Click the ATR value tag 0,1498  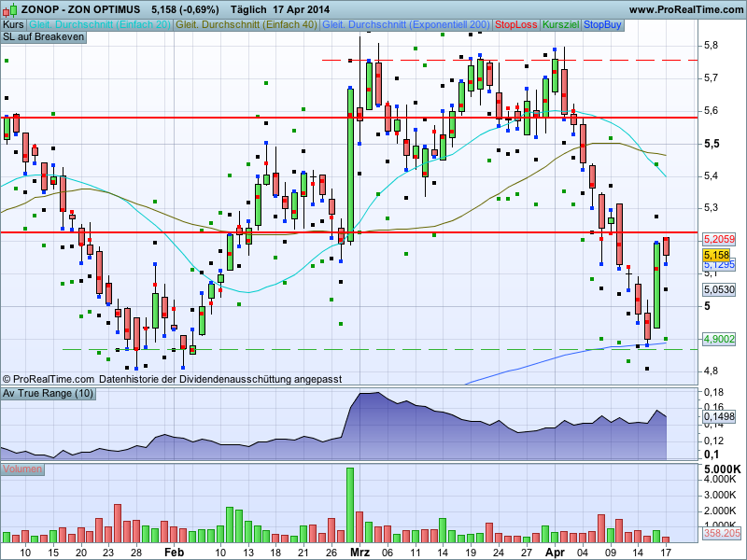(x=719, y=416)
